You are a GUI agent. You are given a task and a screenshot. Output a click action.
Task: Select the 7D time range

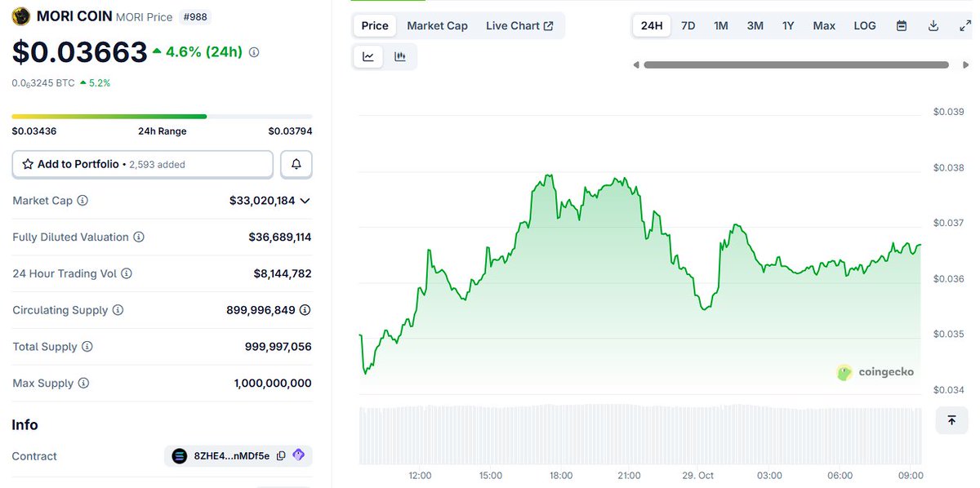[x=688, y=26]
